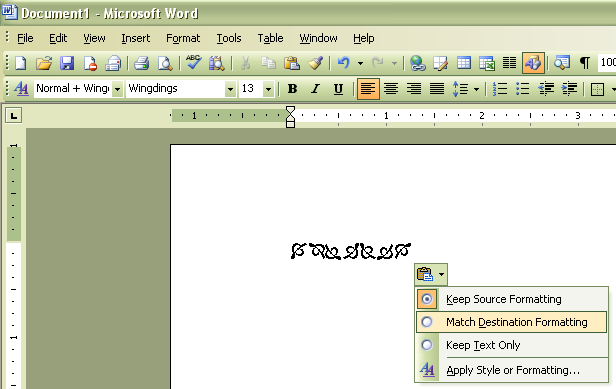This screenshot has width=616, height=389.
Task: Open the Line Spacing dropdown arrow
Action: [x=477, y=89]
